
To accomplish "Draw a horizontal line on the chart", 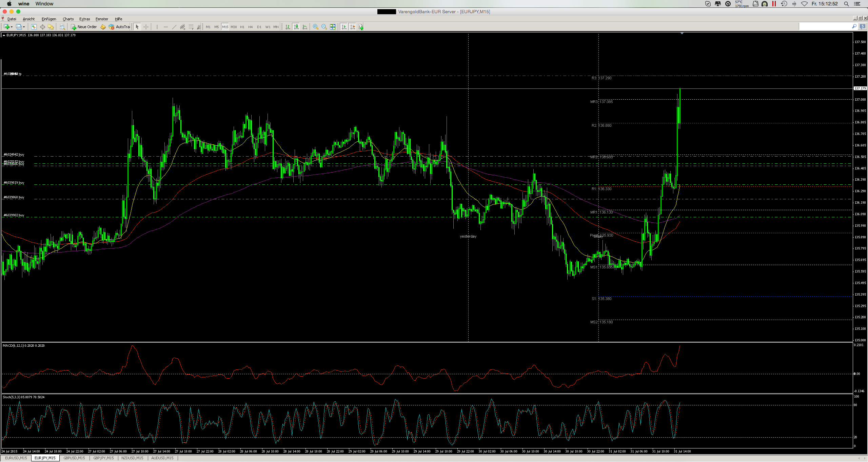I will tap(165, 27).
